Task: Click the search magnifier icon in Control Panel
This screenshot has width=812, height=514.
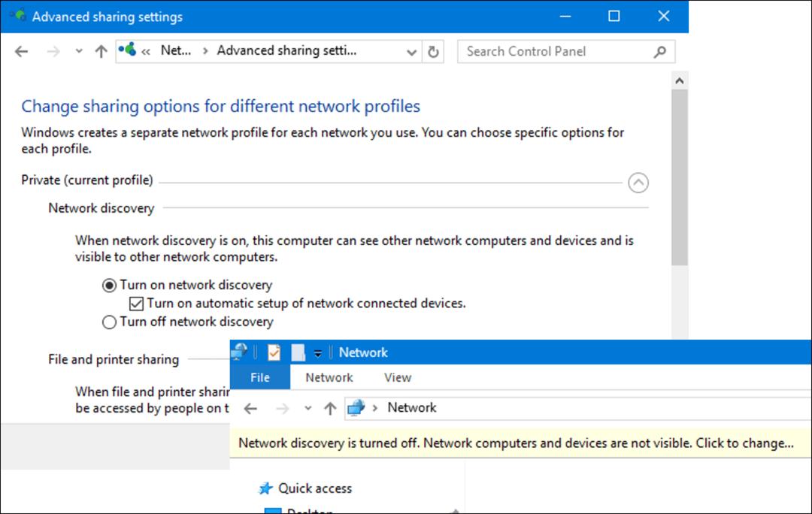Action: point(659,52)
